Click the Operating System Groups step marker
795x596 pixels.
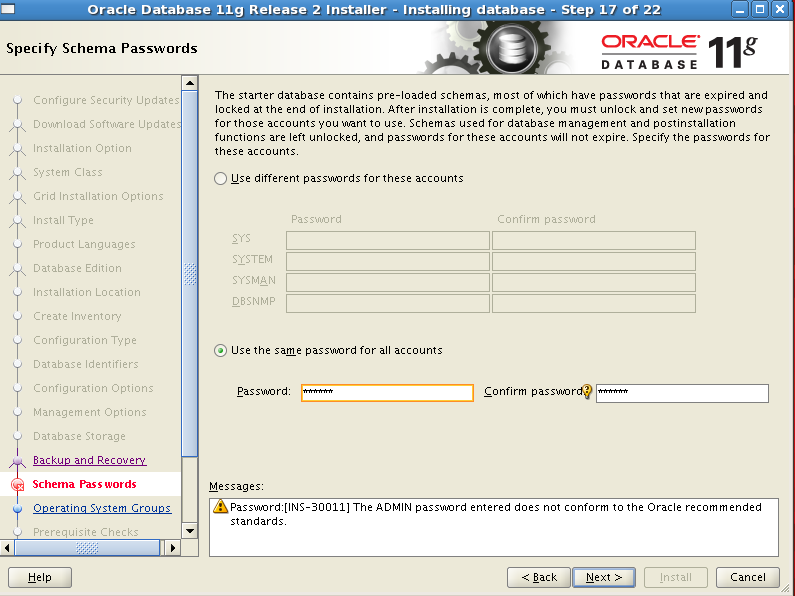pyautogui.click(x=18, y=508)
